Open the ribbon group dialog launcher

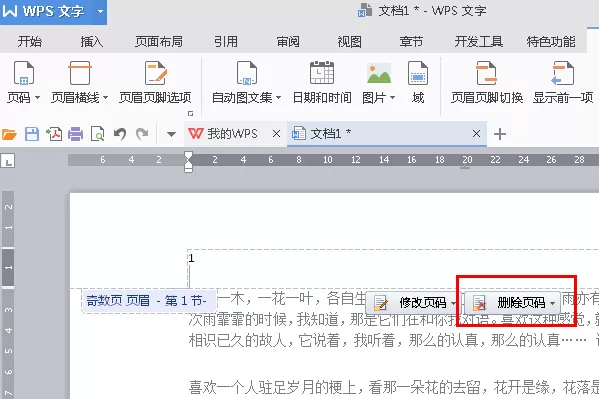pos(190,113)
